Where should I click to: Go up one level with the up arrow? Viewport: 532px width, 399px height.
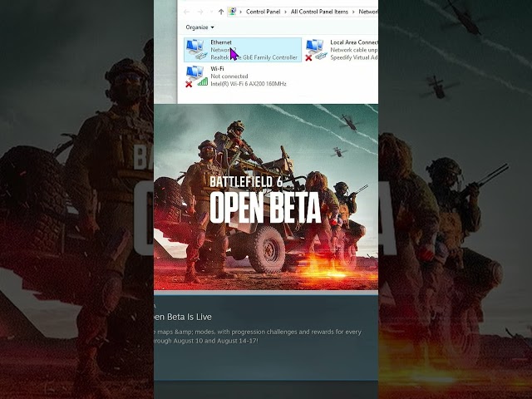(221, 12)
